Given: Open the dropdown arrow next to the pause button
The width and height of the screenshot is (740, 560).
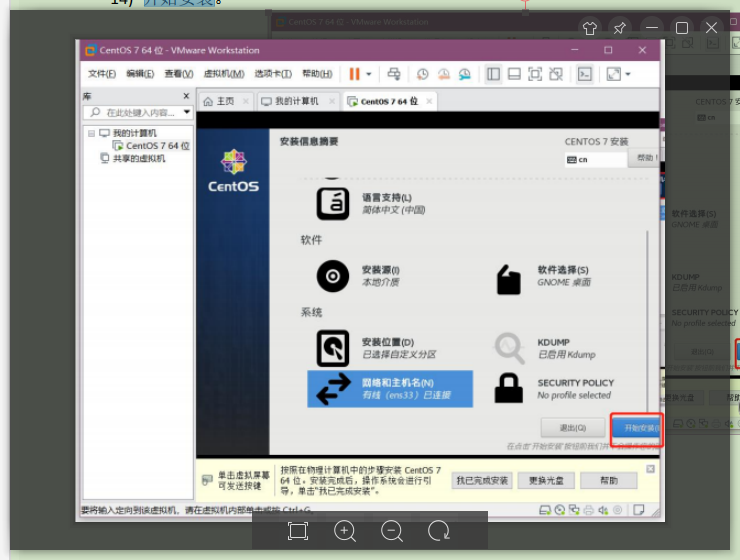Looking at the screenshot, I should (x=369, y=74).
